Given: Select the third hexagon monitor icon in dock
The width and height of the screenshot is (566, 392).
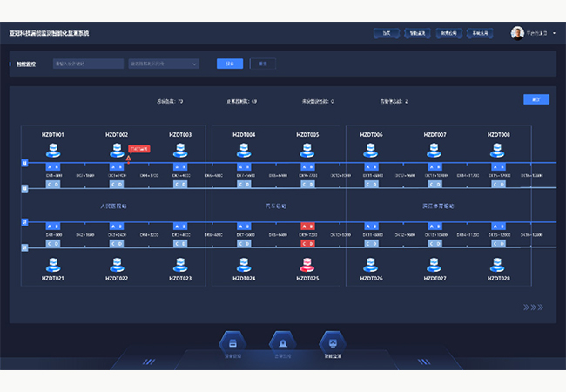Looking at the screenshot, I should point(329,341).
